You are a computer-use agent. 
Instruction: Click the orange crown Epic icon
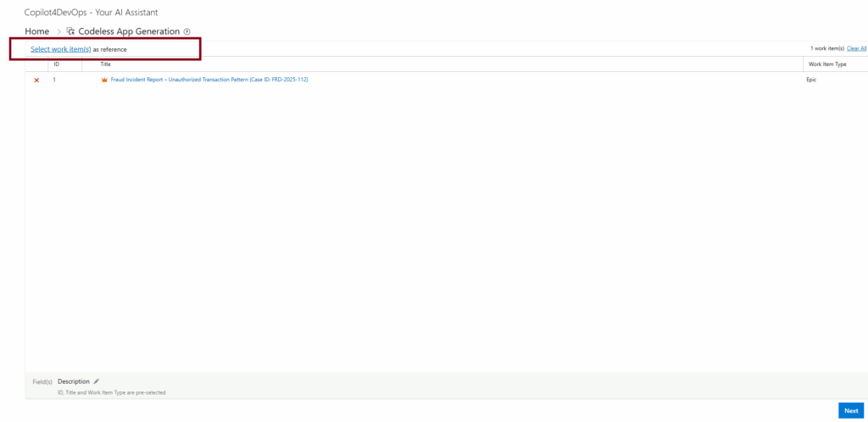103,81
